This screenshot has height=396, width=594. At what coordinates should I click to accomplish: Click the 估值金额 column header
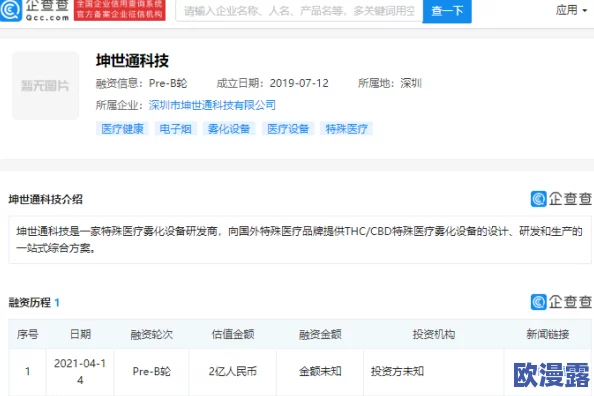(233, 334)
